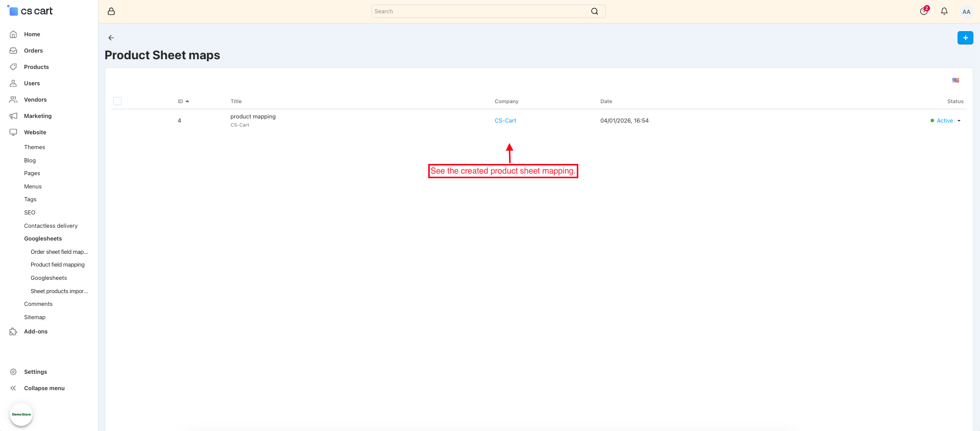Click the Status column header
Screen dimensions: 980x431
(x=955, y=101)
